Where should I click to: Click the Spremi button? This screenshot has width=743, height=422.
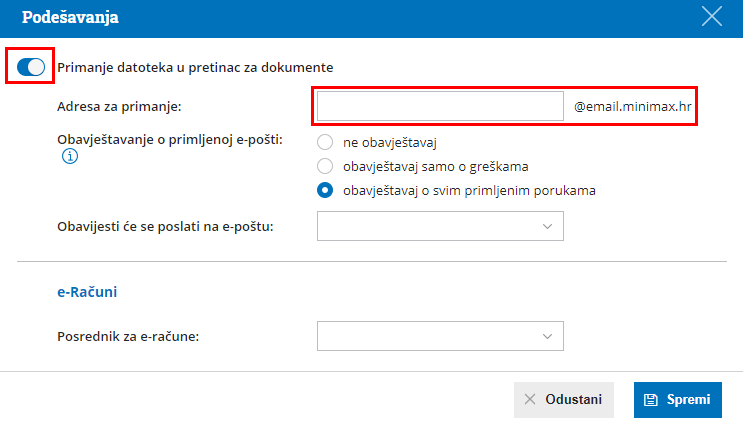tap(677, 400)
